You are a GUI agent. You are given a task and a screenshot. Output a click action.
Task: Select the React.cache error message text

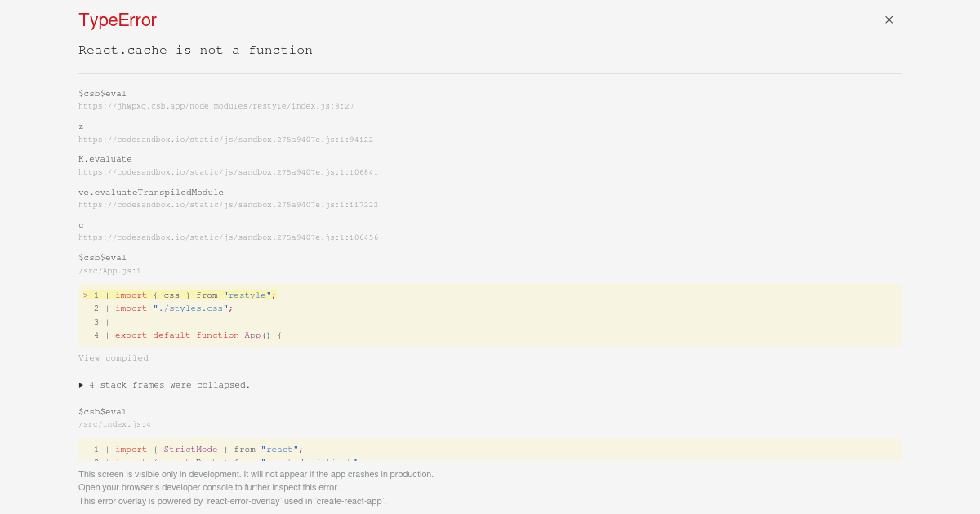195,50
